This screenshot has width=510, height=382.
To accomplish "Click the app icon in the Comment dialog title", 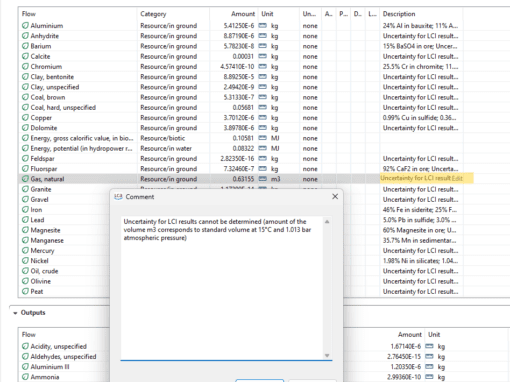I will [118, 197].
